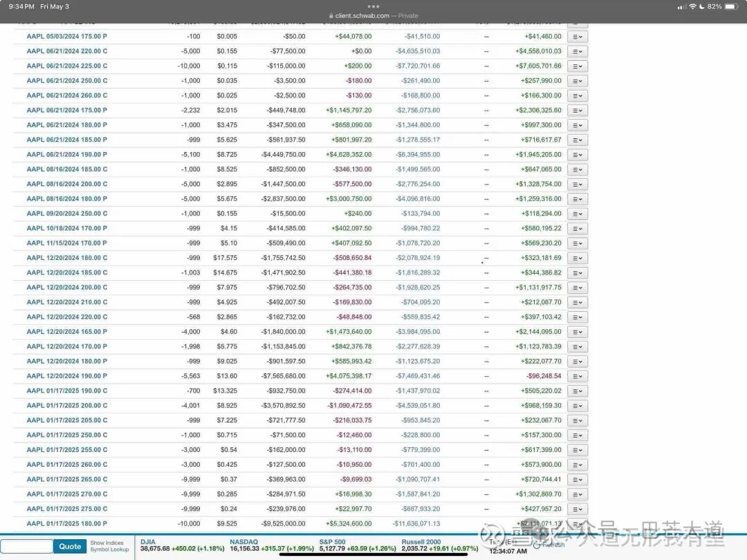
Task: Click the Russell 2000 index label
Action: (x=421, y=542)
